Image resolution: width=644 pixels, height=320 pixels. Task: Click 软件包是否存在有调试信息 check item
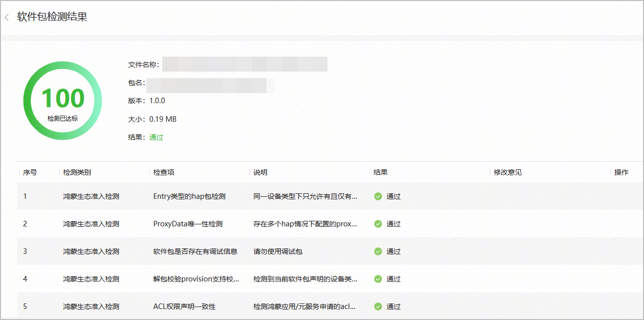coord(195,251)
